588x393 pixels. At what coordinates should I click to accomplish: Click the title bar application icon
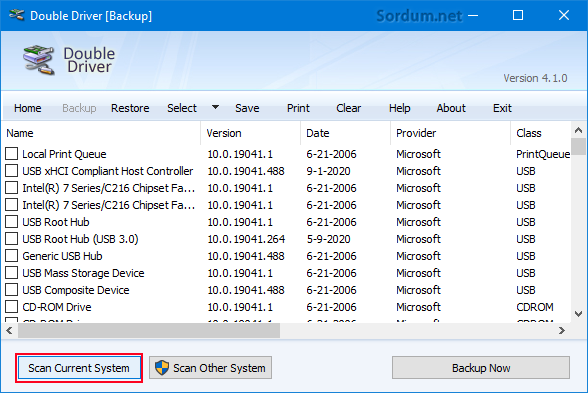[16, 15]
